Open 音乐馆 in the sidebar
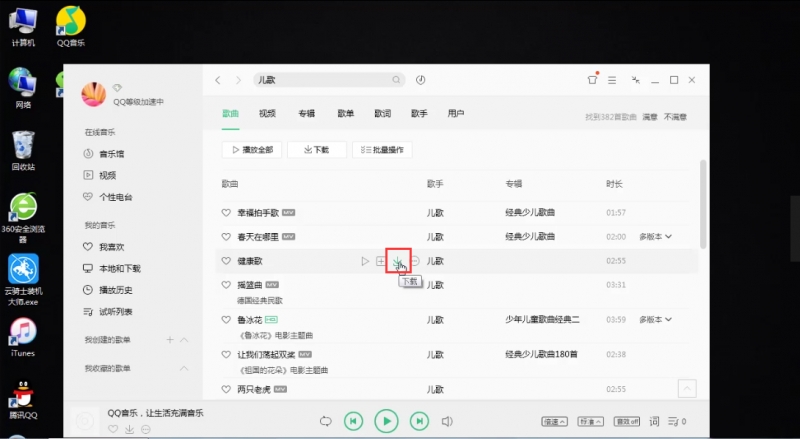This screenshot has width=800, height=439. coord(104,154)
